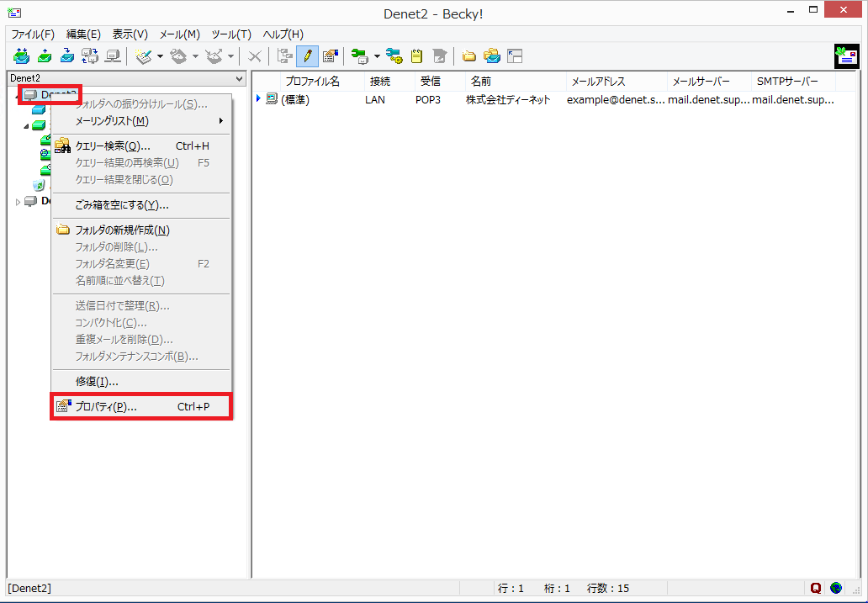This screenshot has width=868, height=603.
Task: Click the red Q status bar icon
Action: pyautogui.click(x=815, y=588)
